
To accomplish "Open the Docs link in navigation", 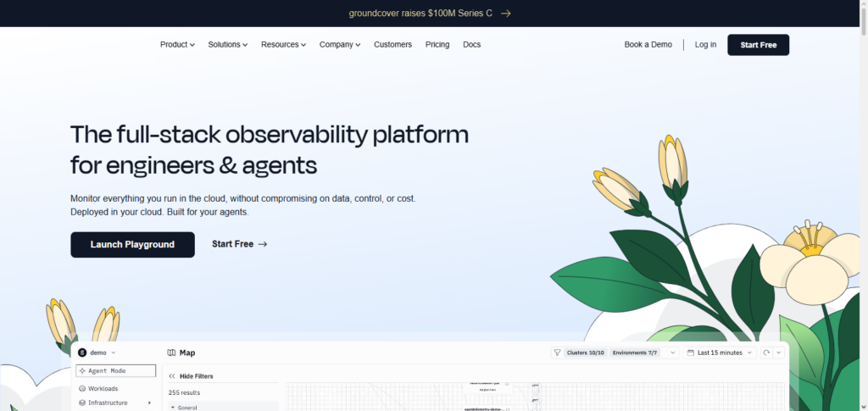I will tap(471, 45).
